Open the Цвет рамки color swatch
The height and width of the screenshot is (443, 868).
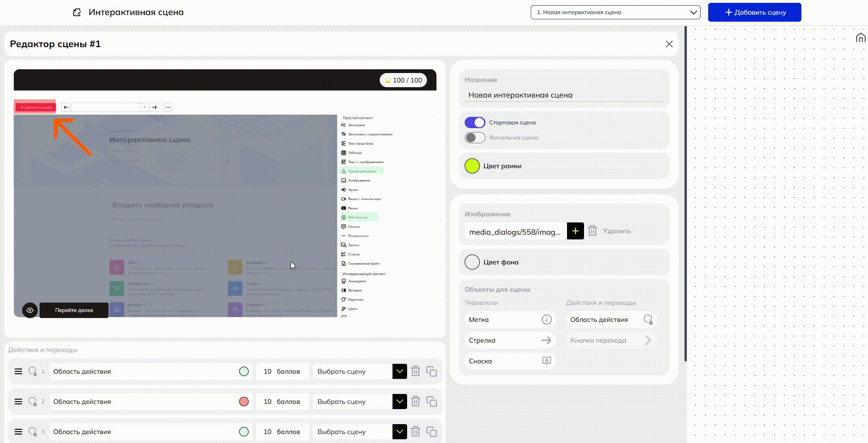pos(472,166)
